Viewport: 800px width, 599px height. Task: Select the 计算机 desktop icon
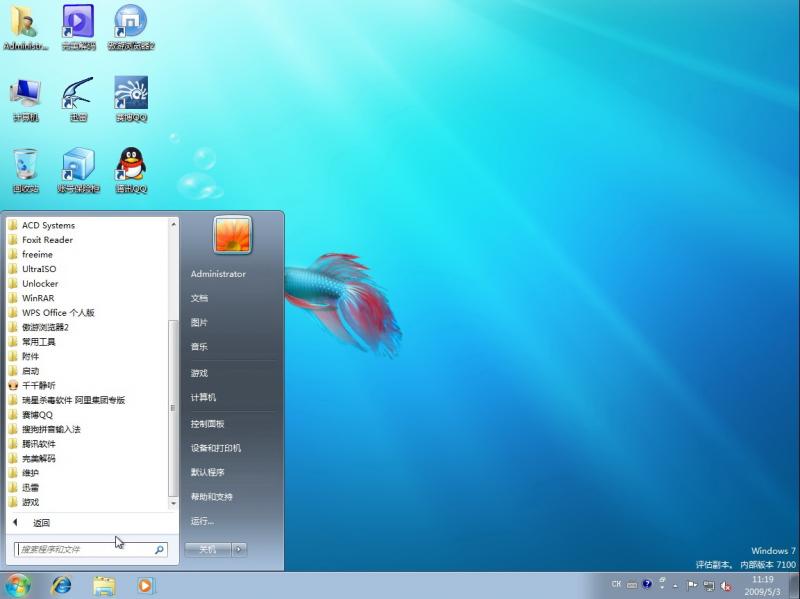(26, 99)
